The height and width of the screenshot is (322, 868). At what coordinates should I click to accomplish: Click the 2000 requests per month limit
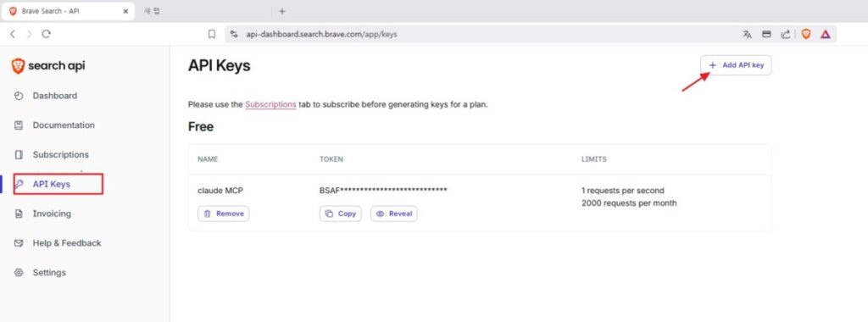point(629,203)
